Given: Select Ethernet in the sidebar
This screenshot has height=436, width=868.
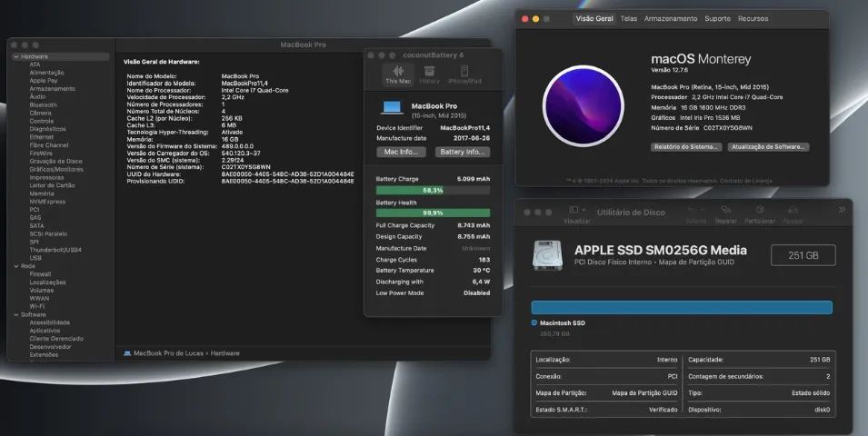Looking at the screenshot, I should [42, 137].
